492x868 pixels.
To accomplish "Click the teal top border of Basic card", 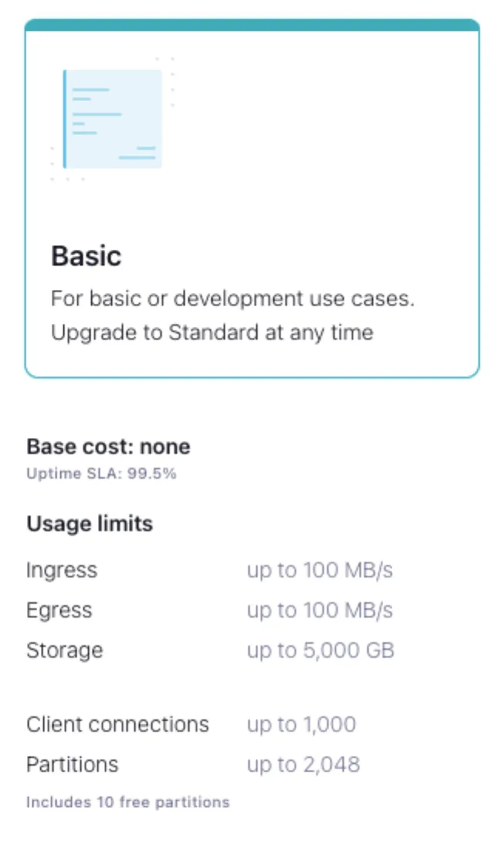I will coord(252,25).
